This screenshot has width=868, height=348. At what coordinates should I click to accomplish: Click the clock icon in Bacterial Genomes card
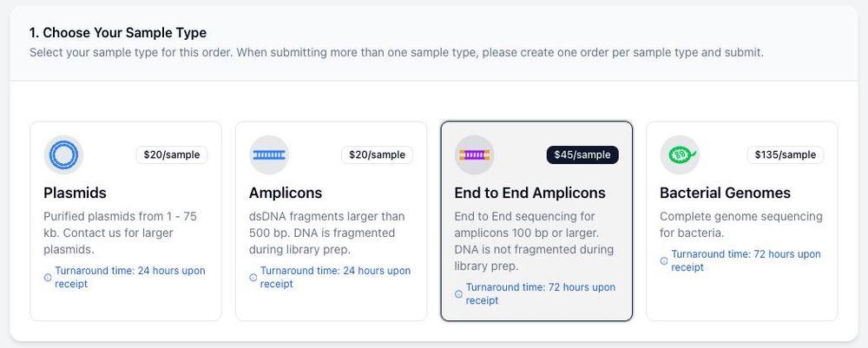pyautogui.click(x=664, y=261)
